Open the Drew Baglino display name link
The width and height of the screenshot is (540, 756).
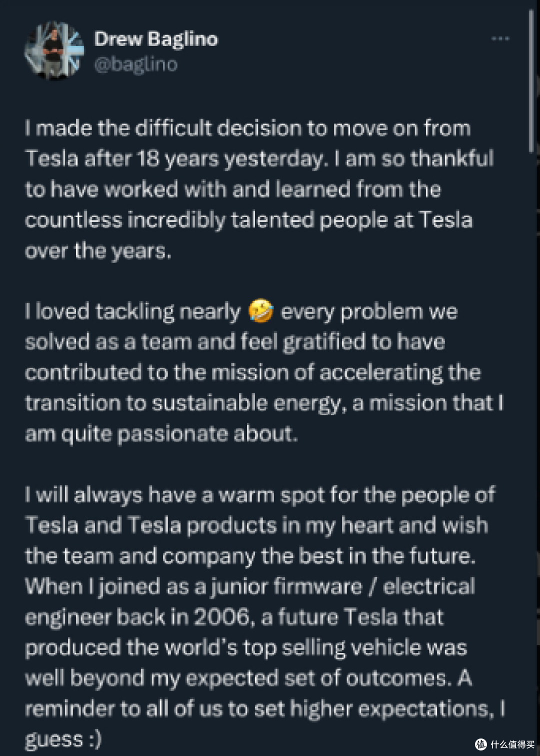point(156,39)
